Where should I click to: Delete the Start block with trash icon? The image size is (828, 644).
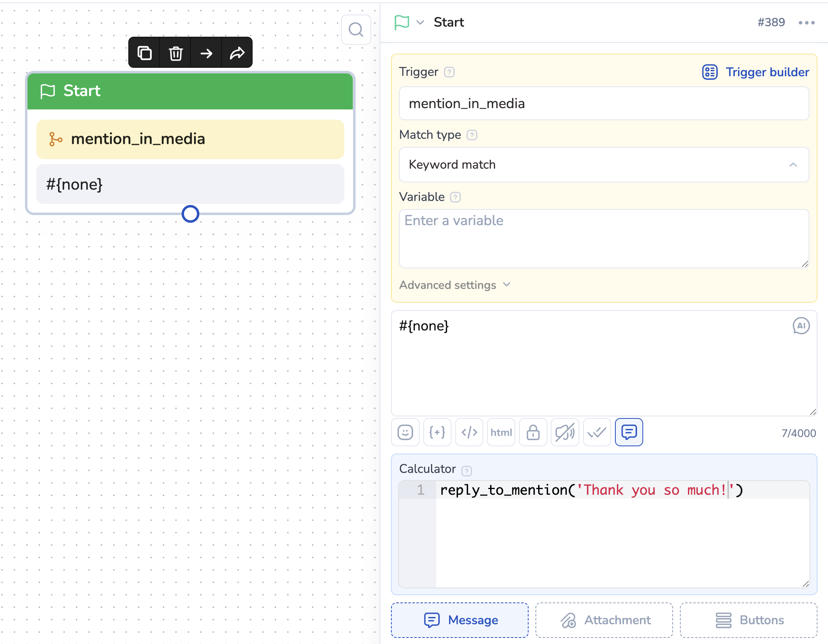(x=176, y=53)
